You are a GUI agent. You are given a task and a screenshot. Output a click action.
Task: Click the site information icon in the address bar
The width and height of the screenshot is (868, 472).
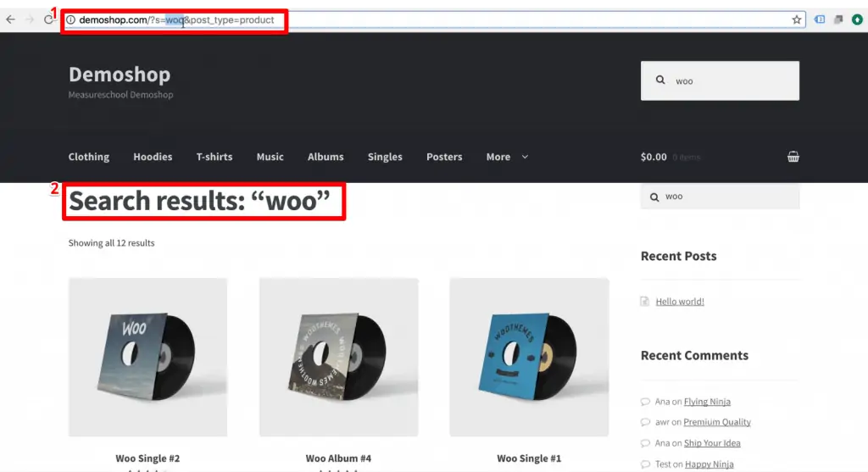pos(71,19)
